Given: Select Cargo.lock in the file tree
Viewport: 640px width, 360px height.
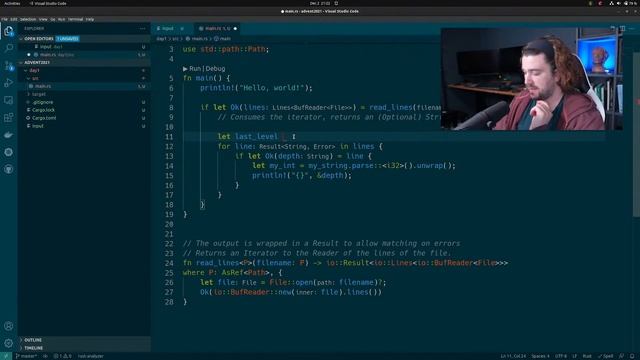Looking at the screenshot, I should 84,110.
